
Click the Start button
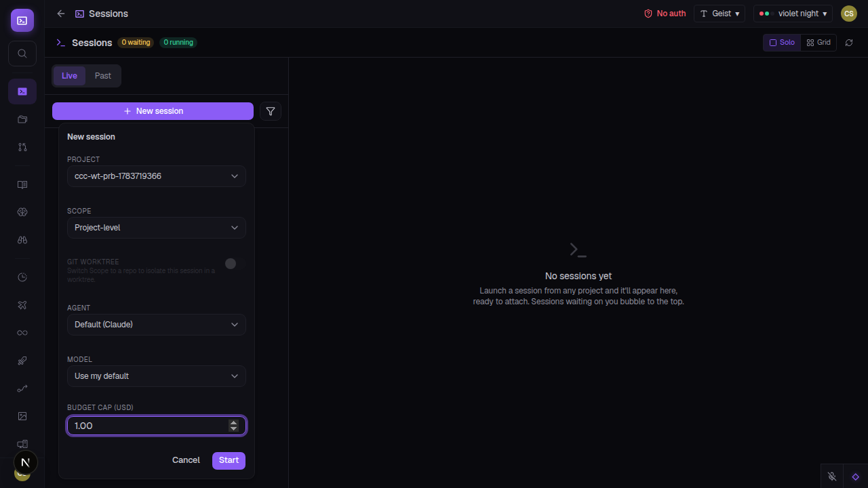[x=229, y=460]
